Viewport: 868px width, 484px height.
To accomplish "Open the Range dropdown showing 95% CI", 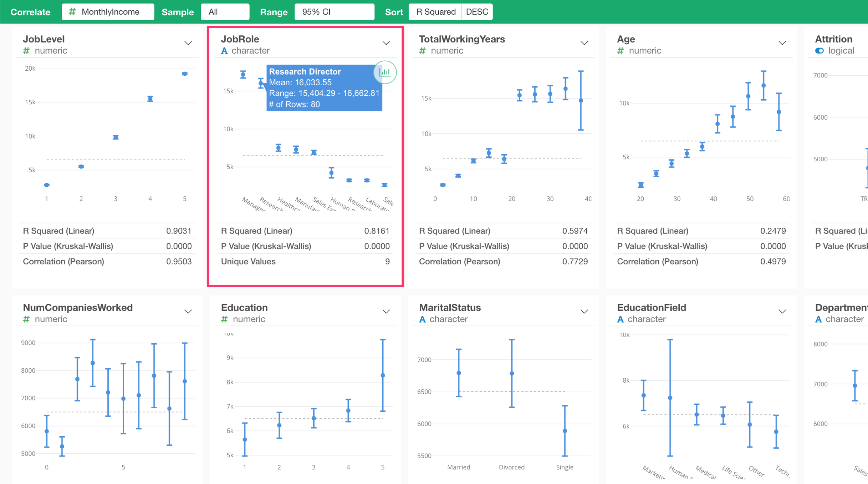I will pyautogui.click(x=334, y=12).
